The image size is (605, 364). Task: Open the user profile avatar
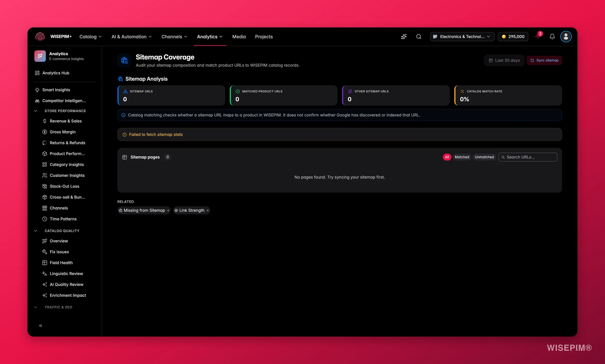click(x=566, y=37)
